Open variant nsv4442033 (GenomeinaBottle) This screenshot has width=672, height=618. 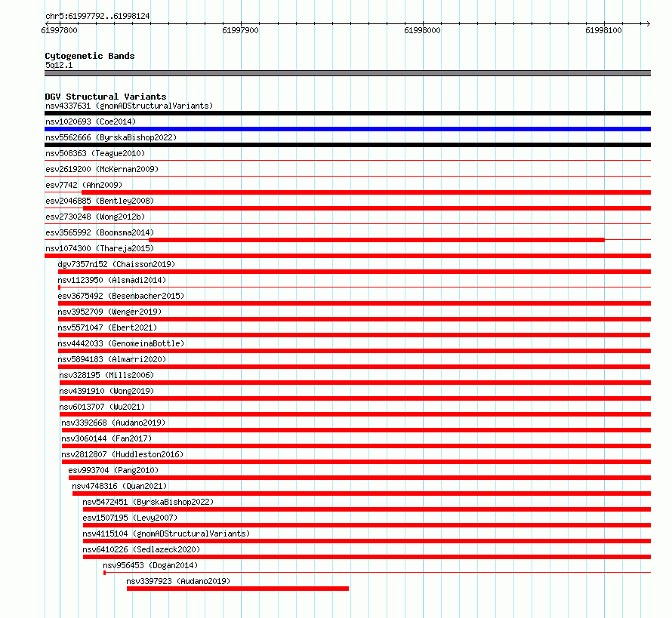tap(121, 343)
